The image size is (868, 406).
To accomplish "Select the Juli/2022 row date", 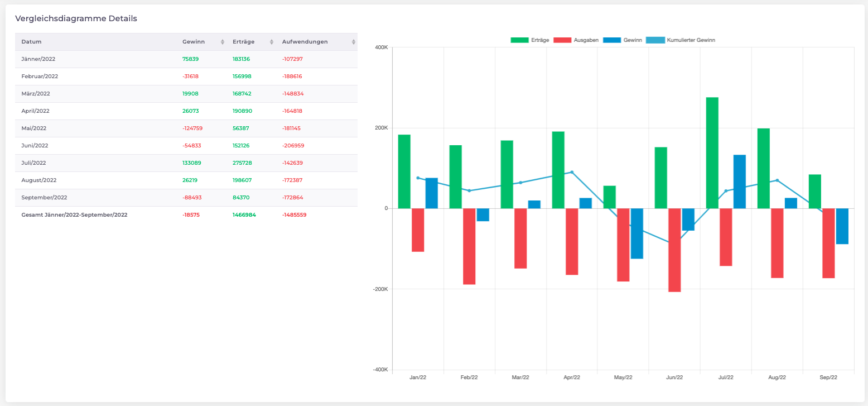I will point(33,163).
